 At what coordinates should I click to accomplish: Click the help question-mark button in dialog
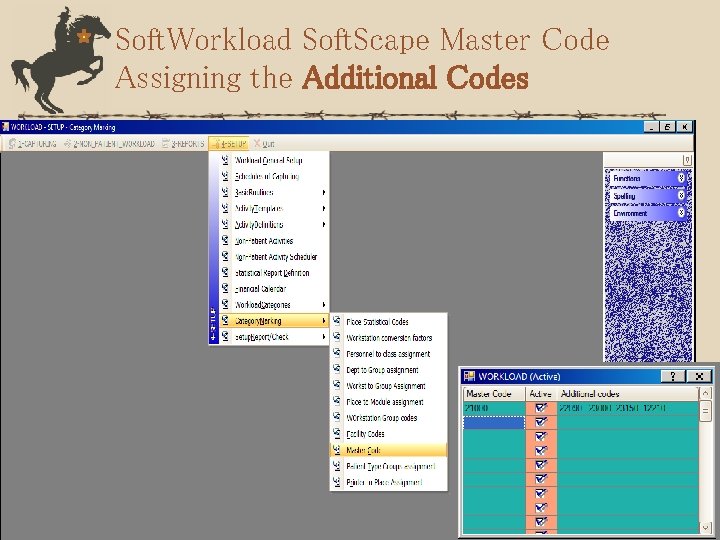point(673,377)
